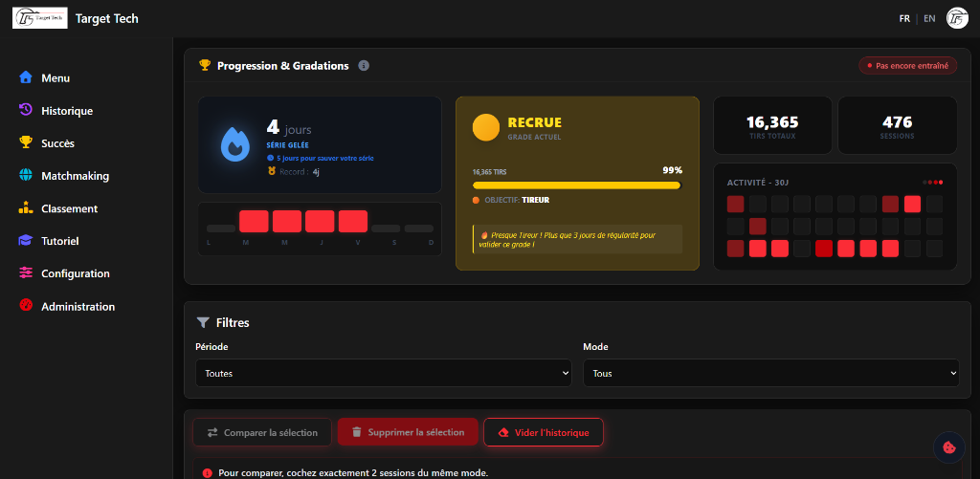This screenshot has width=980, height=479.
Task: Click Vider l'historique button
Action: click(544, 432)
